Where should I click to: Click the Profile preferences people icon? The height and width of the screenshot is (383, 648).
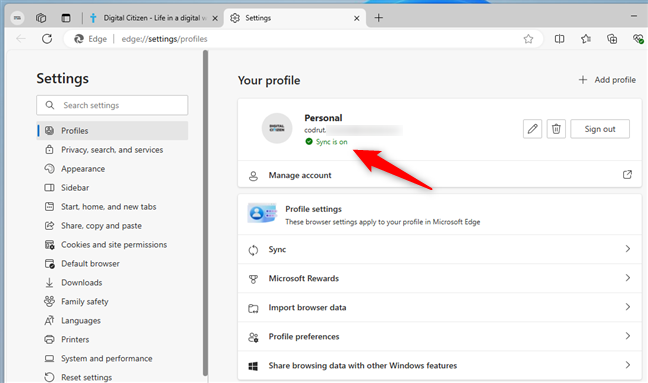click(253, 337)
